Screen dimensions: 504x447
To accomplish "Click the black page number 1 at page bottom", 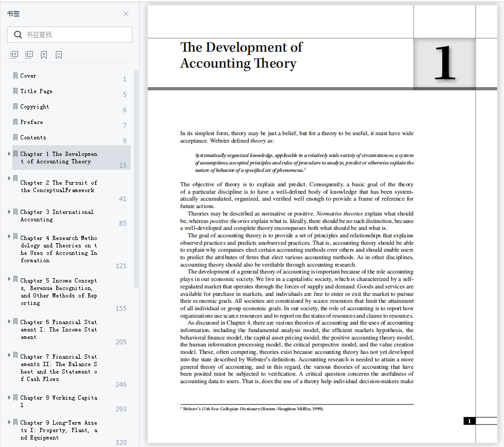I will tap(469, 421).
